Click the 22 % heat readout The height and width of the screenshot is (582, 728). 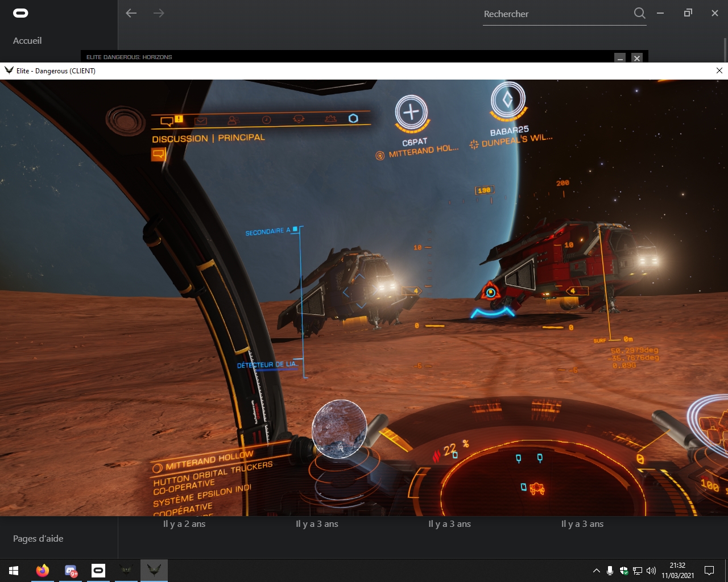(x=456, y=449)
